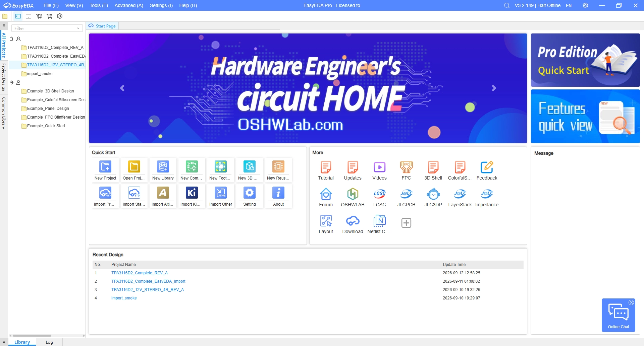Click the New Library icon
This screenshot has width=644, height=346.
tap(163, 166)
